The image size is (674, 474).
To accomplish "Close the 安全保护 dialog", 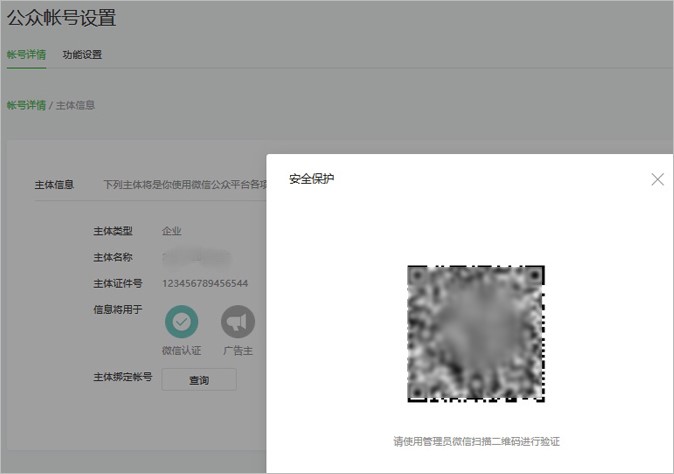I will click(x=657, y=179).
